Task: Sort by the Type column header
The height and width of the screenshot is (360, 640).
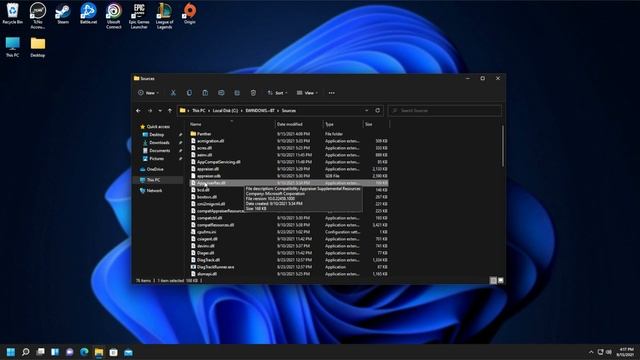Action: click(343, 124)
